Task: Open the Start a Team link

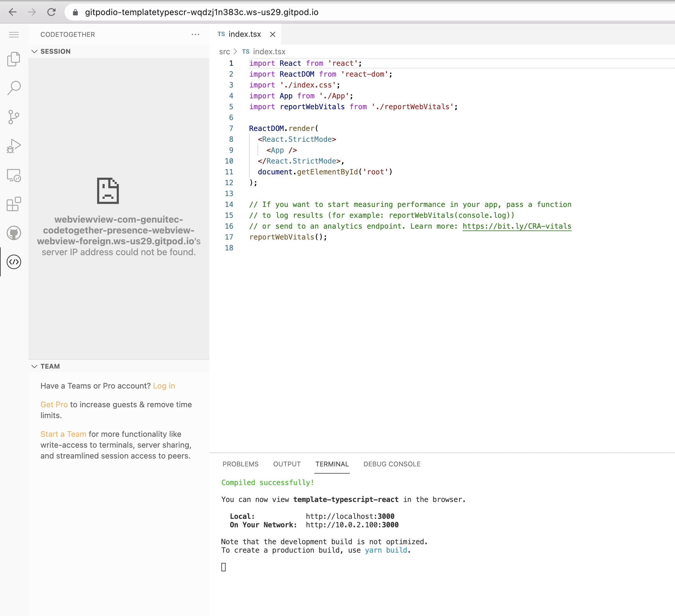Action: 63,434
